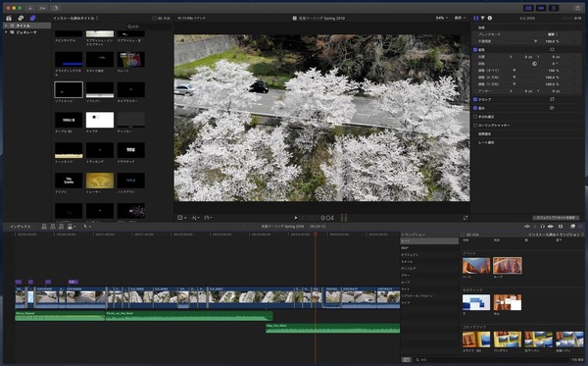The width and height of the screenshot is (588, 366).
Task: Click in the titles browser search field
Action: (150, 26)
